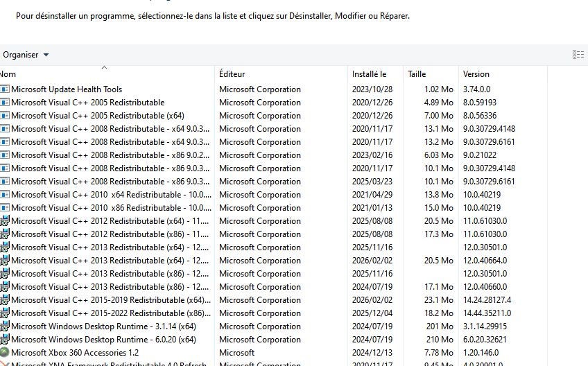
Task: Sort programs by the Version column
Action: [x=476, y=74]
